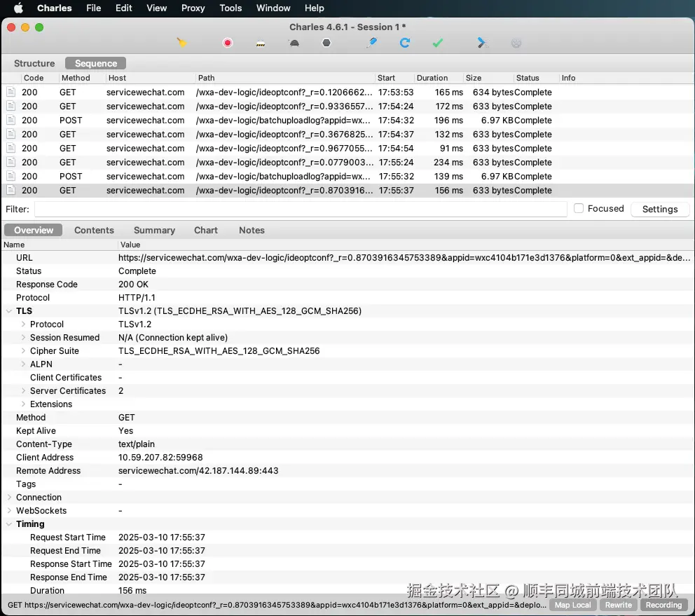The image size is (695, 616).
Task: Click document icon of 17:54:32 POST row
Action: click(x=11, y=120)
